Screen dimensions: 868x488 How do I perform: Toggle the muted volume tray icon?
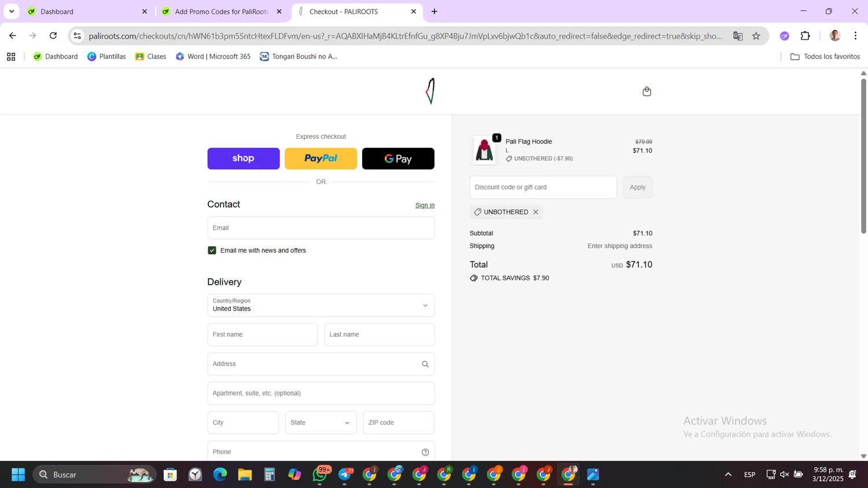(785, 475)
